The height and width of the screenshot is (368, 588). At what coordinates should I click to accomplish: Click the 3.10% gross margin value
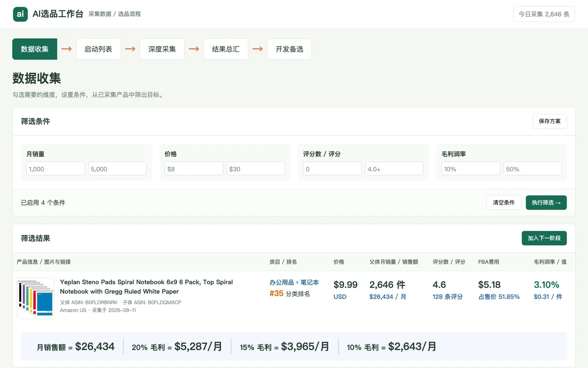click(x=546, y=285)
